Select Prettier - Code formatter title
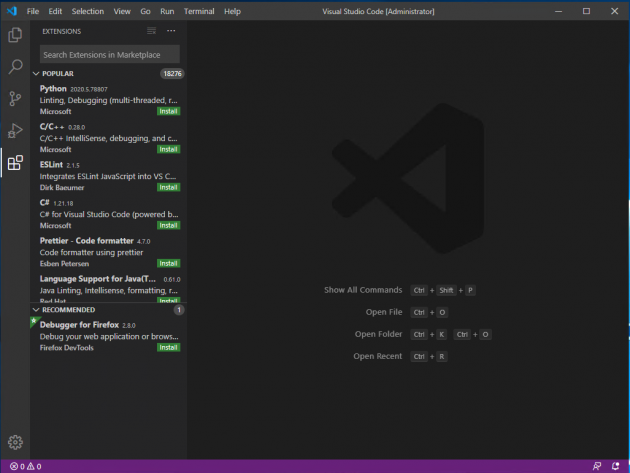The width and height of the screenshot is (630, 473). (x=87, y=241)
